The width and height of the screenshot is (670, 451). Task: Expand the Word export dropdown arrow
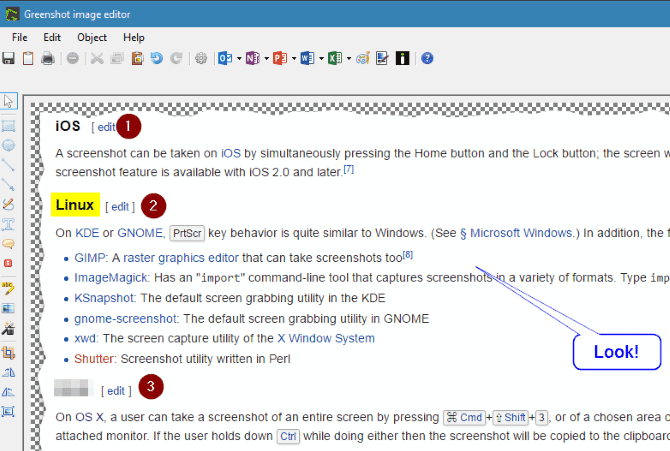pyautogui.click(x=321, y=59)
